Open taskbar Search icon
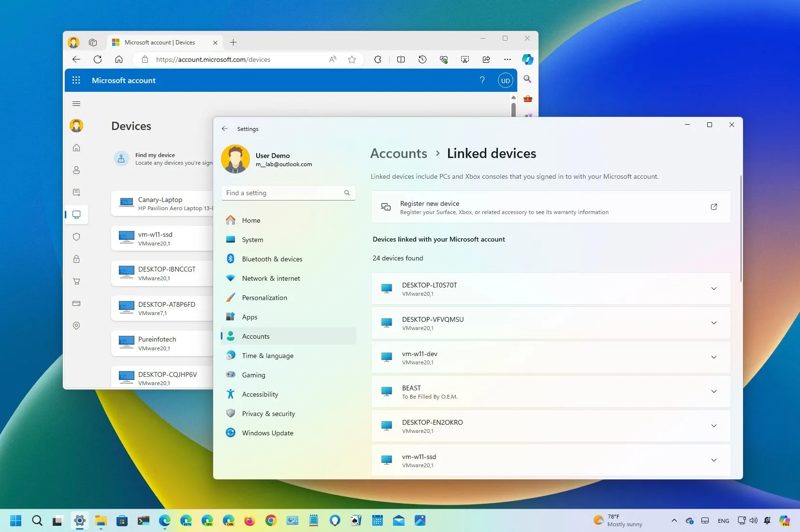Viewport: 800px width, 532px height. pos(37,520)
